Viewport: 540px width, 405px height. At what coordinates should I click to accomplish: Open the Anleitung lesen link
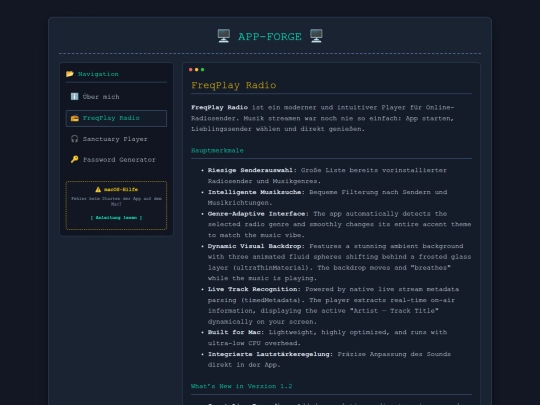(116, 218)
